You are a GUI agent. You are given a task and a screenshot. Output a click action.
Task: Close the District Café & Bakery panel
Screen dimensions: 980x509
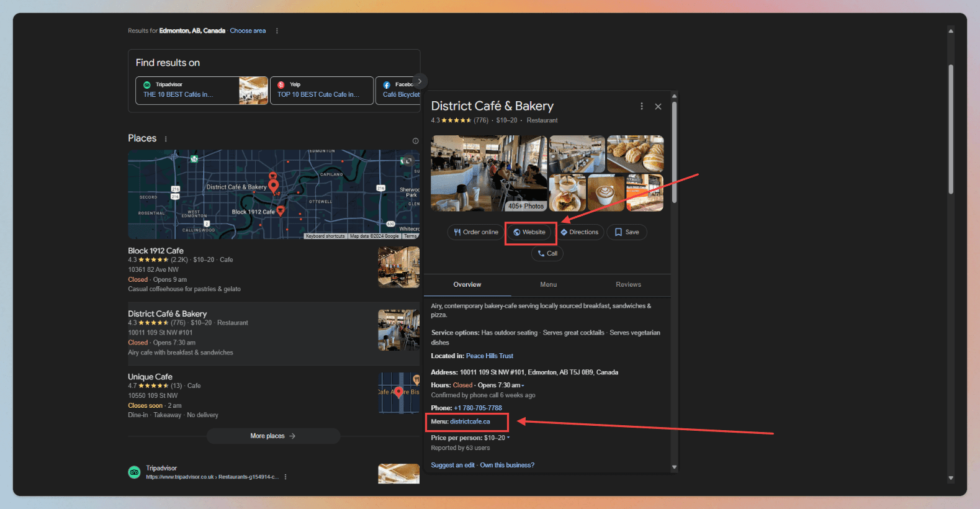click(x=658, y=107)
